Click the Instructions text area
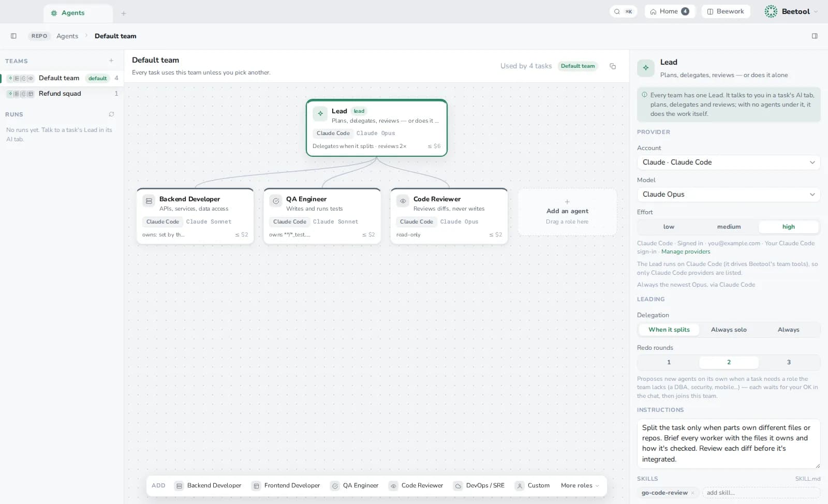828x504 pixels. [729, 443]
